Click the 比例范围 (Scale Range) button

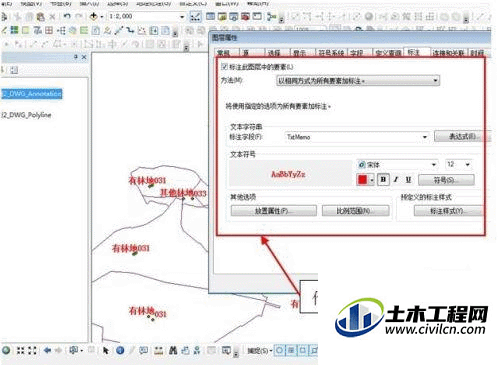tap(355, 211)
